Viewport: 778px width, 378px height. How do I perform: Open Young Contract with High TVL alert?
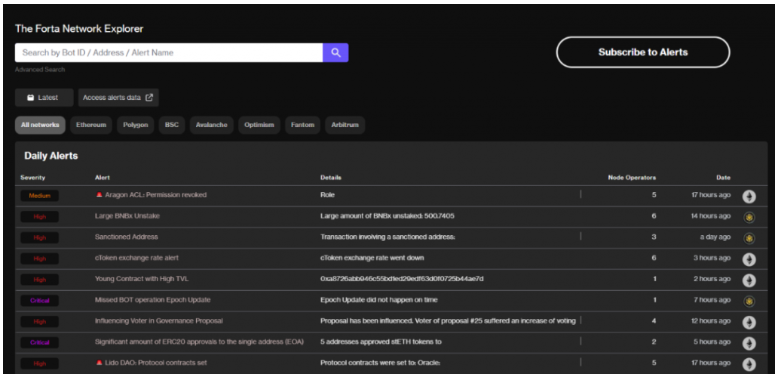point(141,279)
